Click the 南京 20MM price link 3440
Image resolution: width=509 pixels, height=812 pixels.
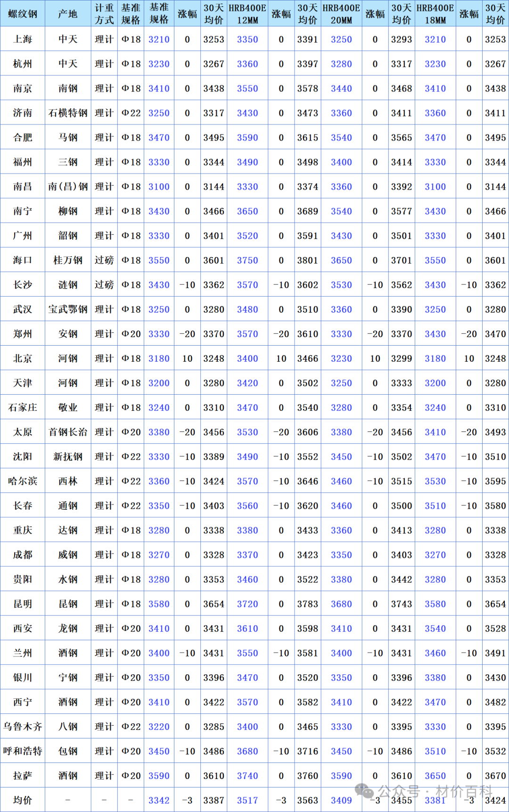341,88
